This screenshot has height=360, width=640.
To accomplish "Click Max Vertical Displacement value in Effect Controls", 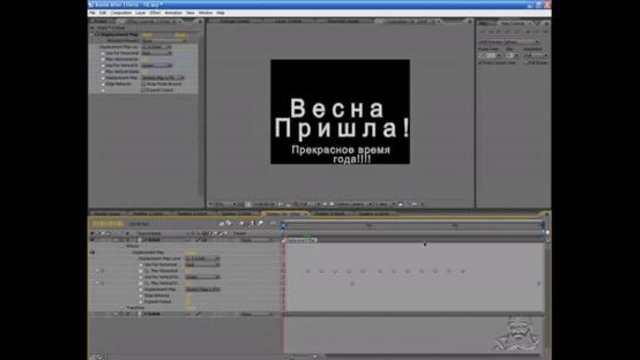I will 144,71.
